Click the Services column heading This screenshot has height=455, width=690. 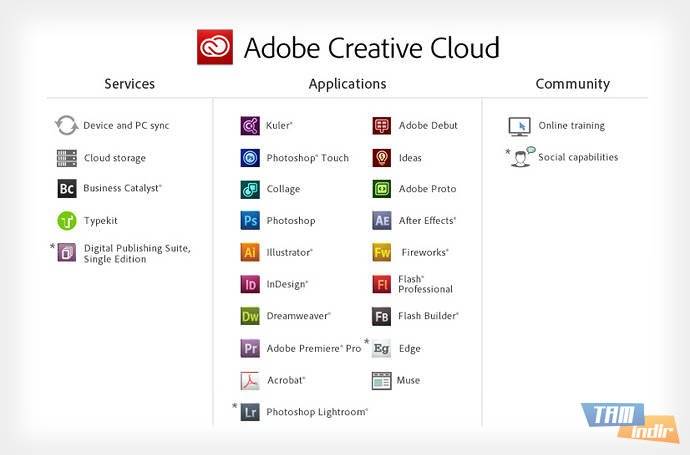pos(130,84)
